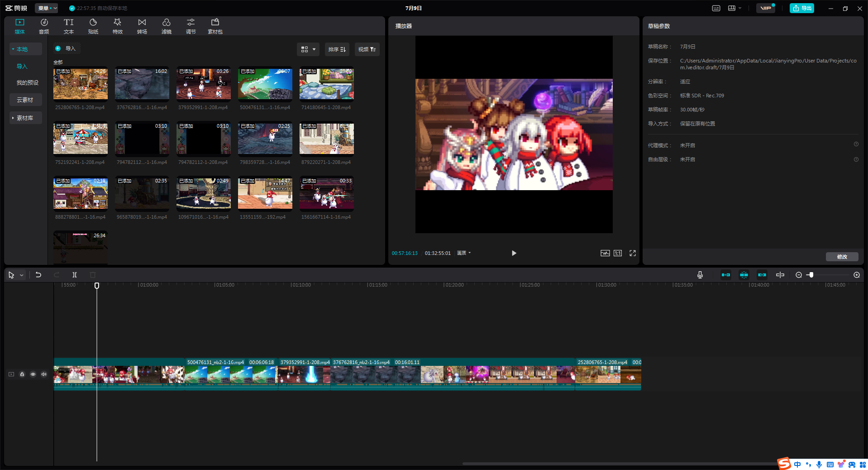Play the preview in the player
The width and height of the screenshot is (868, 470).
click(x=514, y=253)
